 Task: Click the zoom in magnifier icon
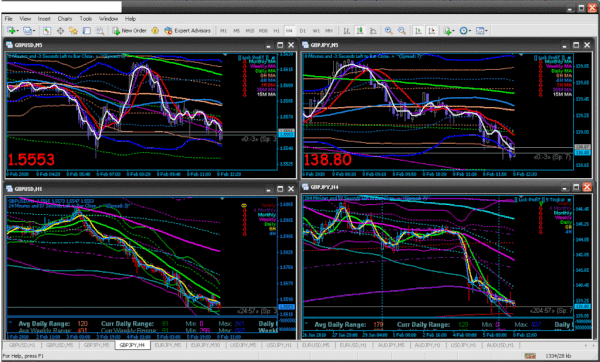tap(389, 31)
